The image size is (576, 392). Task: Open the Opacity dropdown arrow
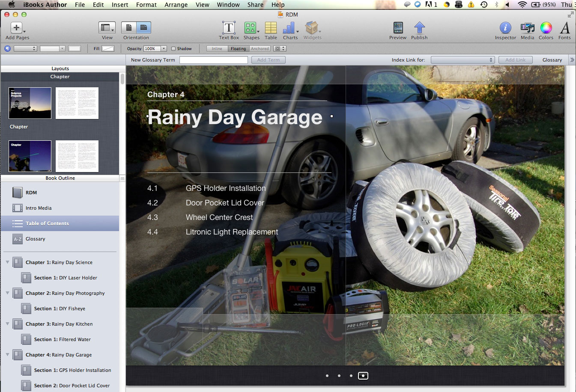(x=164, y=48)
